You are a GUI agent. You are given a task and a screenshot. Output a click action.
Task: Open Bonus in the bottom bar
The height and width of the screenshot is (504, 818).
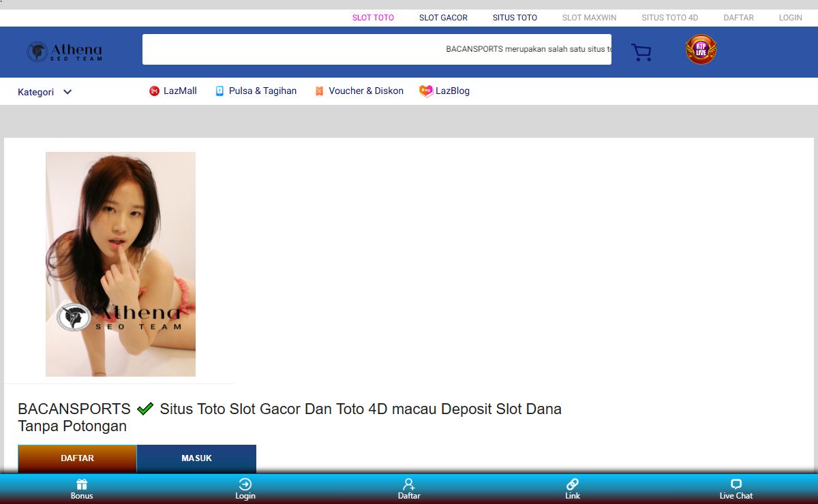click(82, 489)
